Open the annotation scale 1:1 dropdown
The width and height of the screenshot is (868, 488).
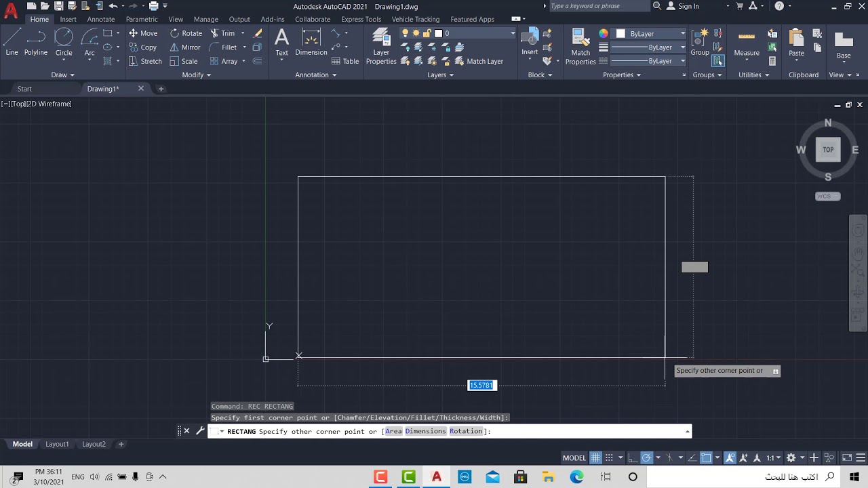(x=772, y=457)
